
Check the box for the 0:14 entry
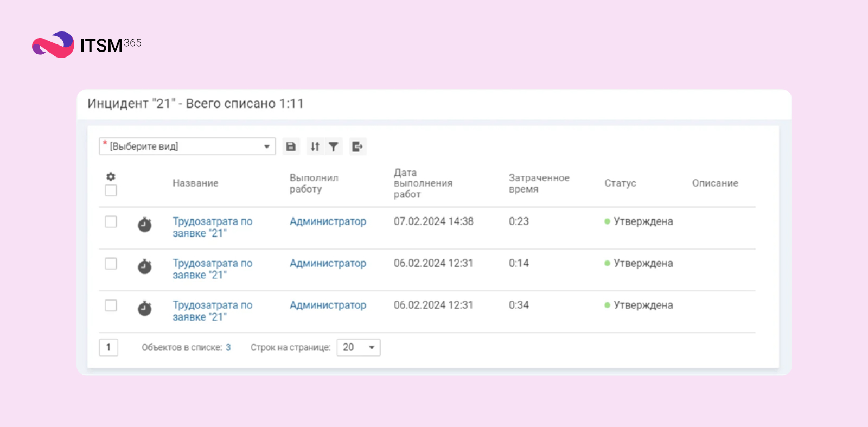click(111, 264)
